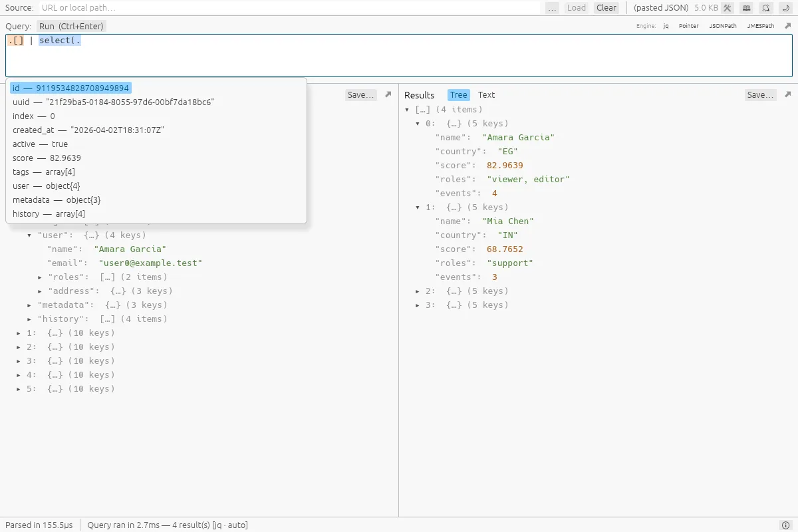The height and width of the screenshot is (532, 798).
Task: Click the Run (Ctrl+Enter) button
Action: (71, 26)
